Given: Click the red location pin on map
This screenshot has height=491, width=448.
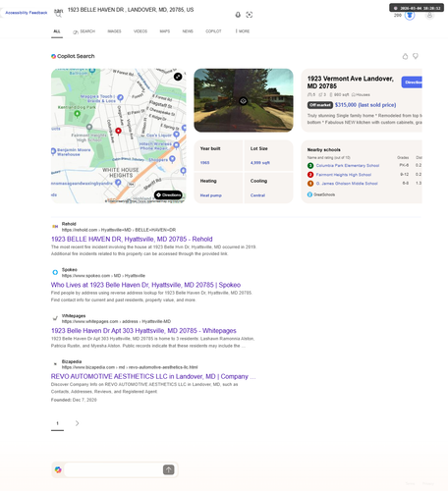Looking at the screenshot, I should point(118,131).
